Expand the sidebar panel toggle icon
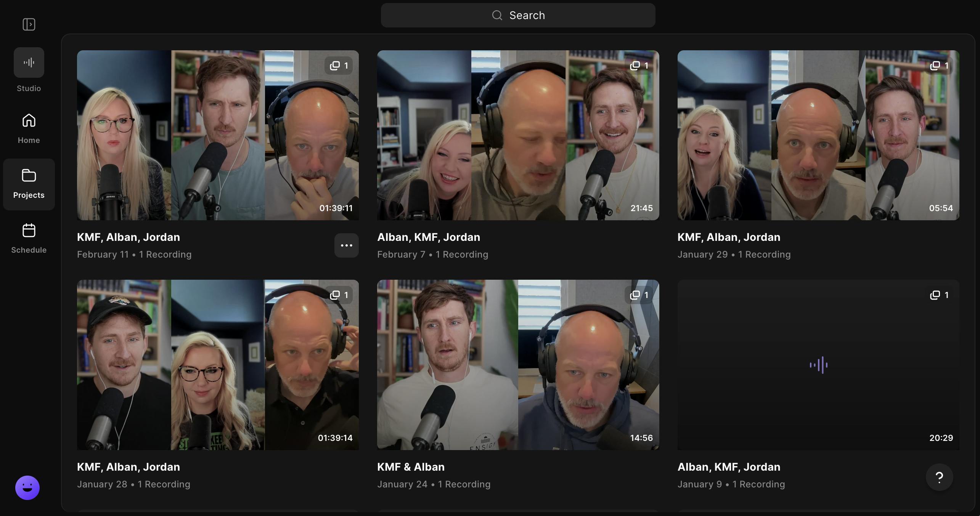This screenshot has height=516, width=980. point(29,24)
